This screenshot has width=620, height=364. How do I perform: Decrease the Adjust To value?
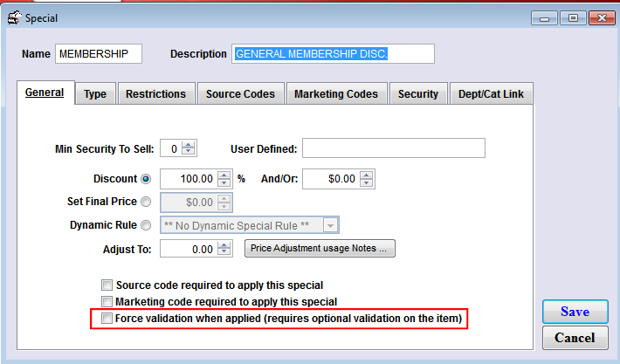point(224,252)
